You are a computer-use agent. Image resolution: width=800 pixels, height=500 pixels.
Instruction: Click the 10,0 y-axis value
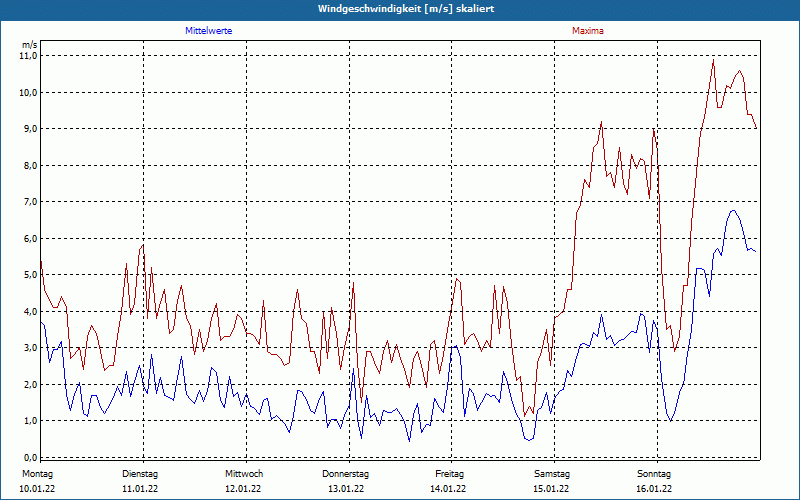tap(28, 92)
